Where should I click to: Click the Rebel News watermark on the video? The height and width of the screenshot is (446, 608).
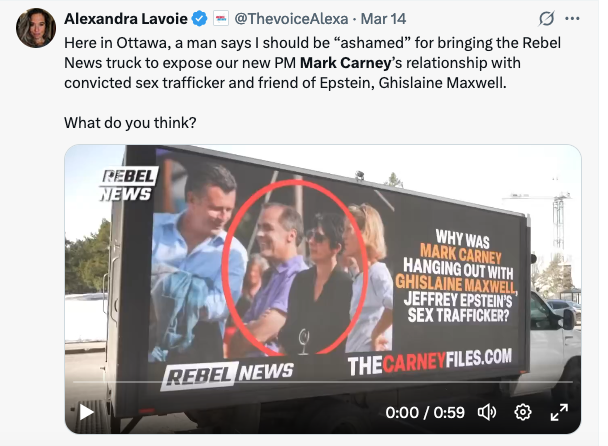coord(128,184)
